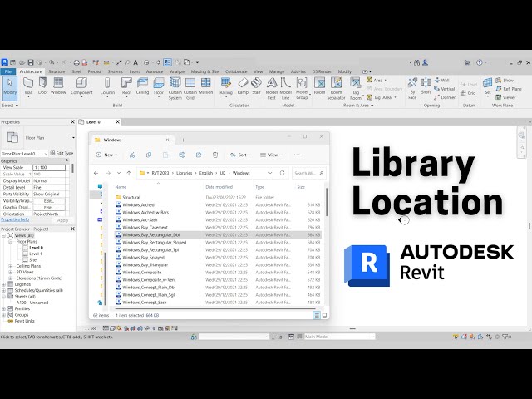Open the Component tool
The height and width of the screenshot is (399, 532).
coord(81,86)
